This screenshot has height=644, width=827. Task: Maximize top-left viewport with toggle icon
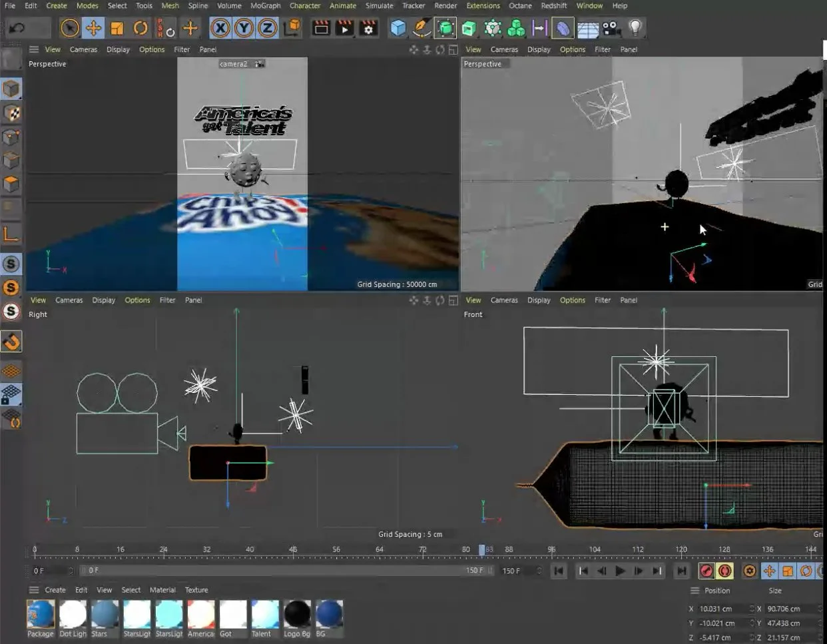point(453,49)
